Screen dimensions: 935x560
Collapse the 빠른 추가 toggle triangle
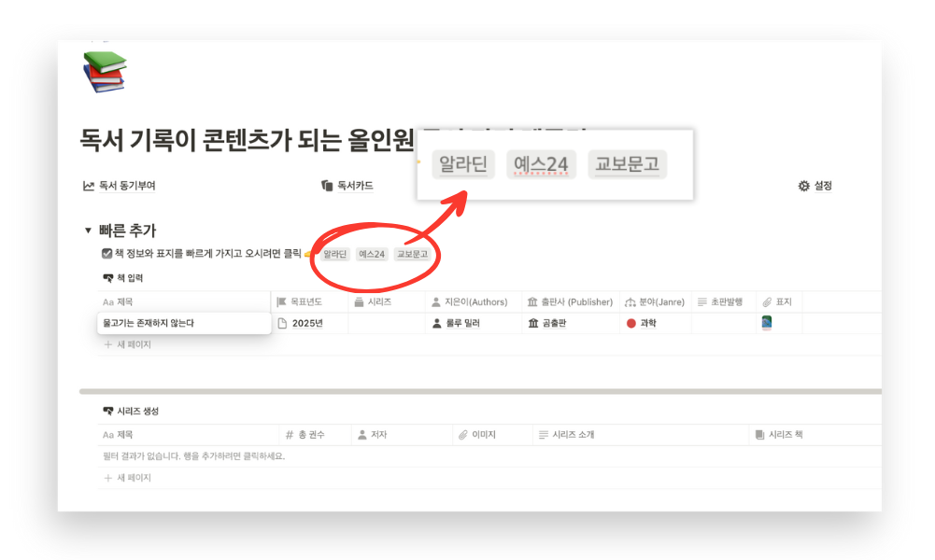(x=88, y=230)
